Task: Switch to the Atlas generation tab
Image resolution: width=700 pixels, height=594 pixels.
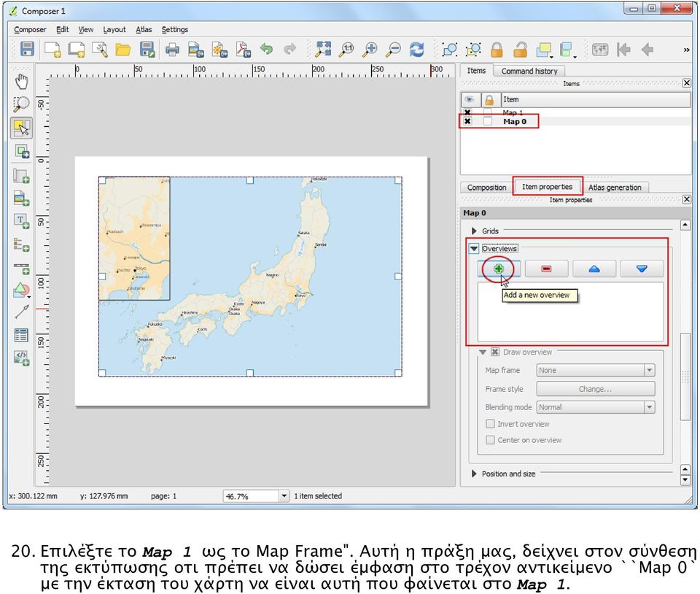Action: 615,188
